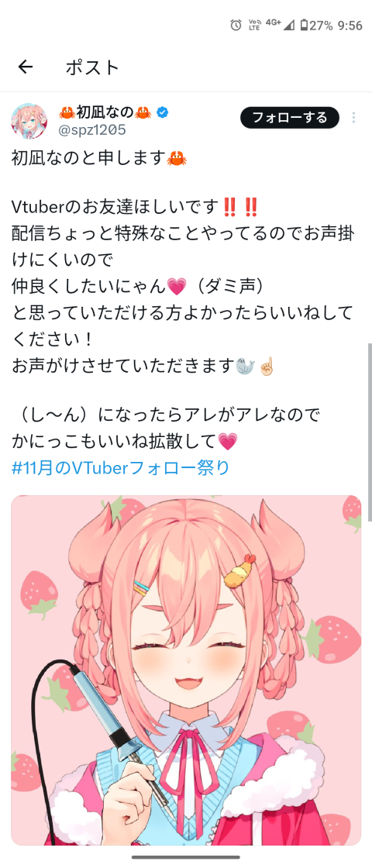Screen dimensions: 372x868
Task: Tap the フォローする follow button
Action: pos(290,117)
